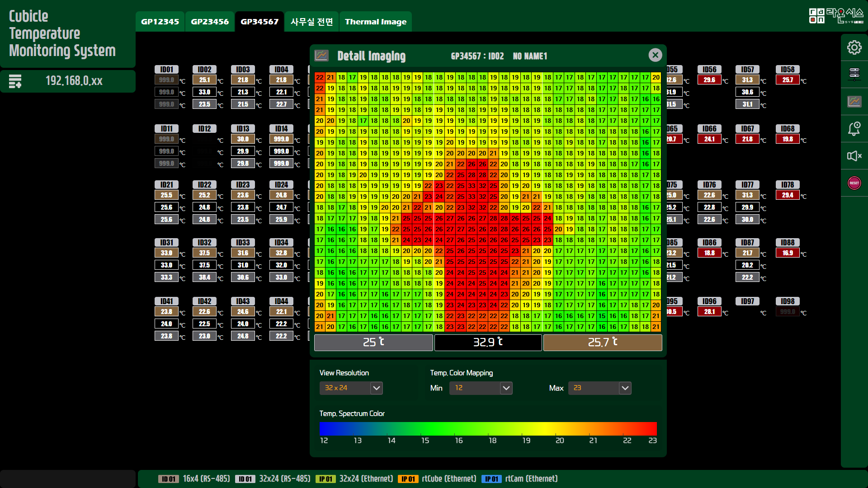Open sensor ID12 label
868x488 pixels.
204,128
